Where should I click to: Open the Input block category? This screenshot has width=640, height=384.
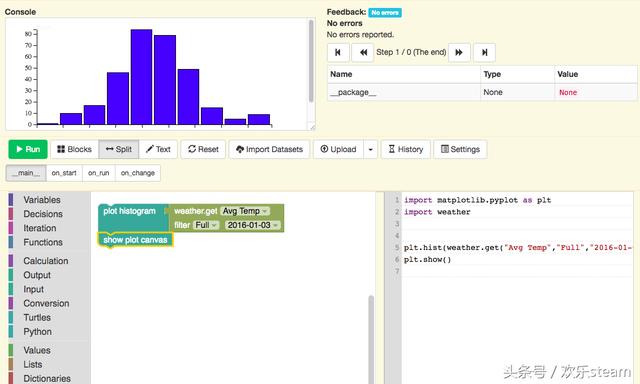pos(33,289)
